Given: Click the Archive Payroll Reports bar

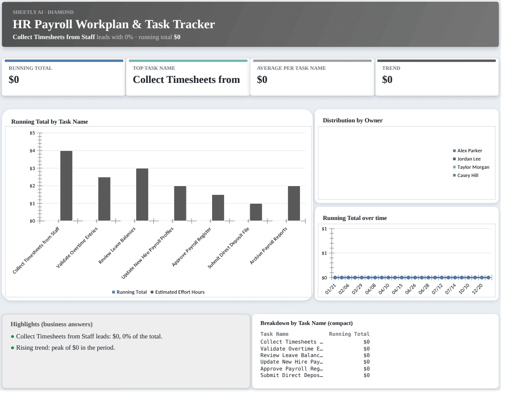Looking at the screenshot, I should (294, 203).
